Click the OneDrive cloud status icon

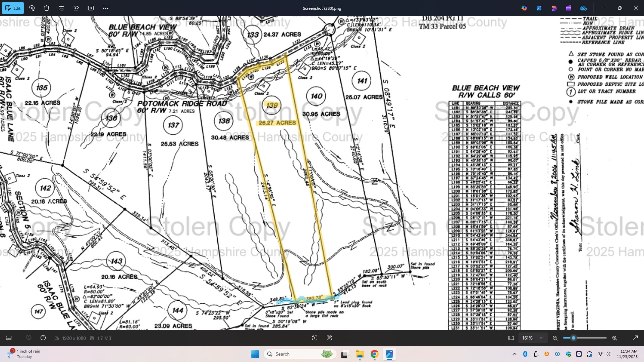pyautogui.click(x=583, y=8)
